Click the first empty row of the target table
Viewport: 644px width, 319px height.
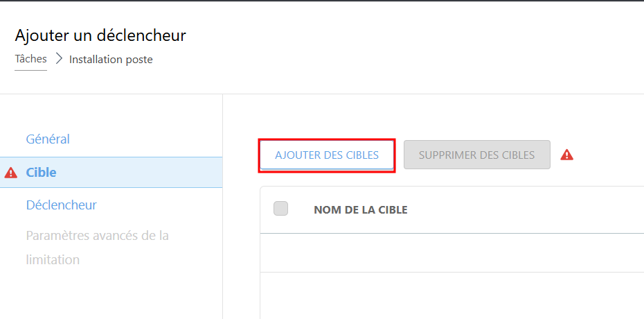[x=451, y=253]
